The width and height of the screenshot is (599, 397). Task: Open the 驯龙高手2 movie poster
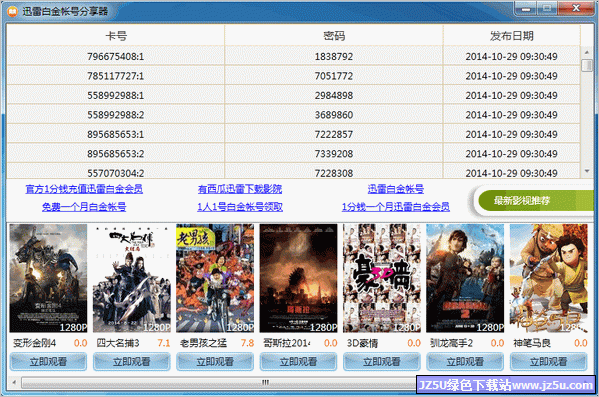(465, 278)
